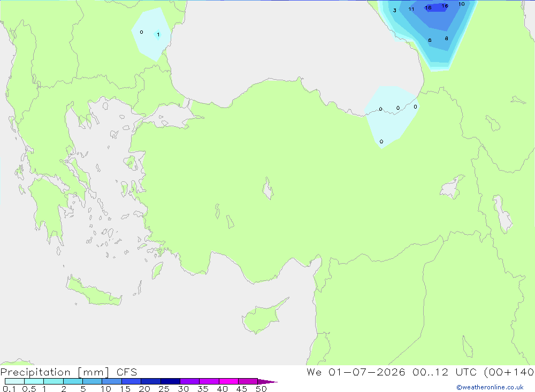The width and height of the screenshot is (535, 392).
Task: Select the legend swatch between 15 and 20
Action: point(131,381)
